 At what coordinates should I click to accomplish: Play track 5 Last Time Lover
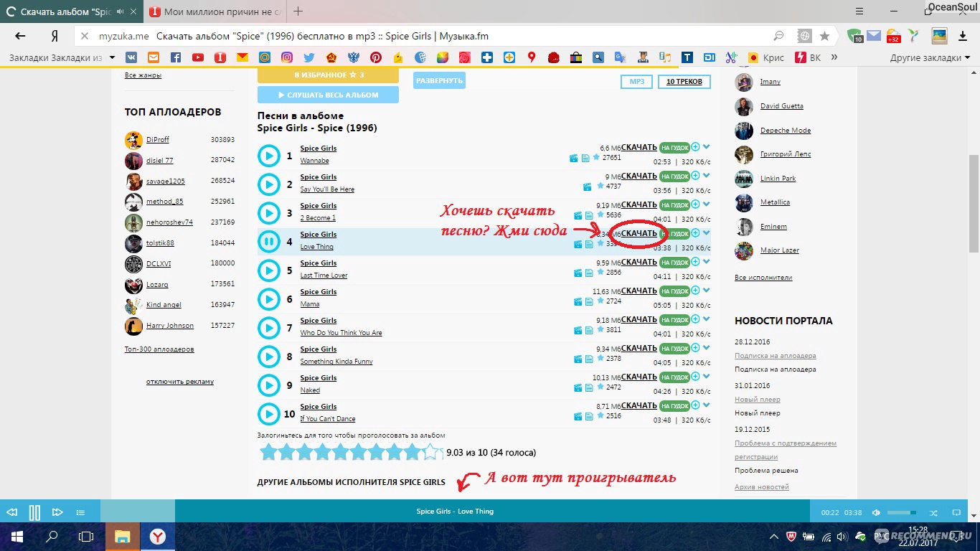(x=268, y=270)
